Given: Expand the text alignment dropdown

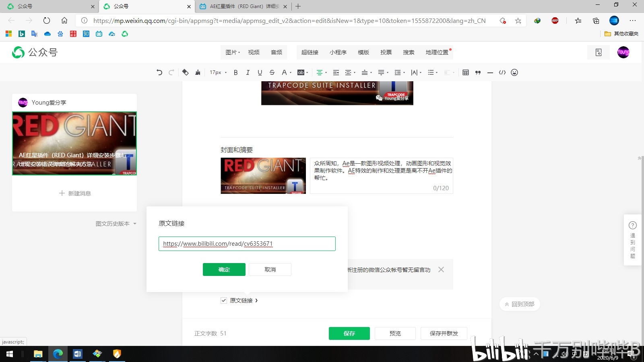Looking at the screenshot, I should [326, 73].
